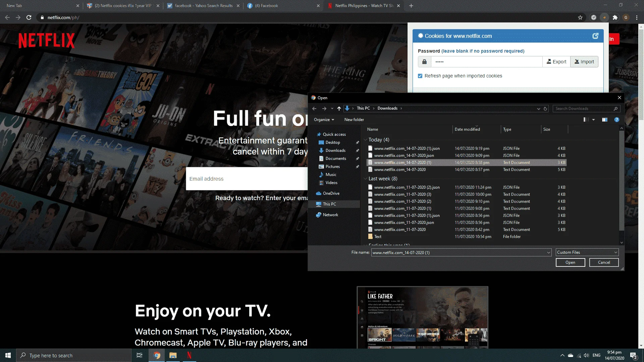Toggle the preview pane icon
Viewport: 644px width, 362px height.
(605, 120)
